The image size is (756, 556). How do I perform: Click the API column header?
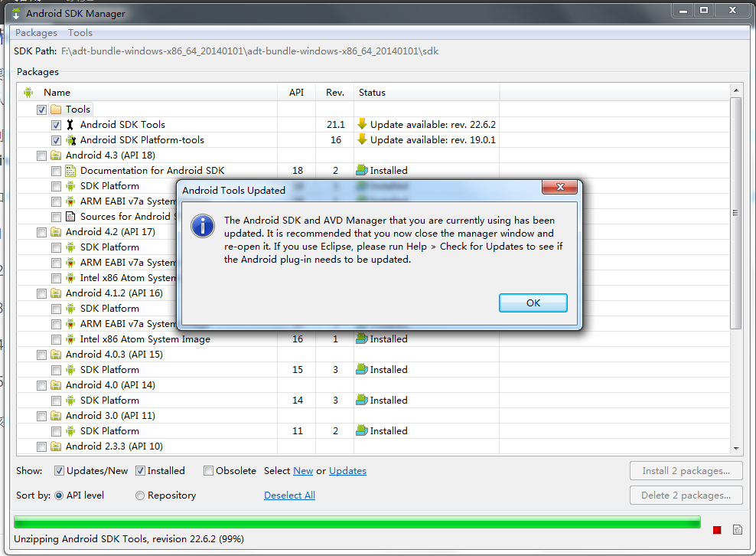pyautogui.click(x=297, y=93)
